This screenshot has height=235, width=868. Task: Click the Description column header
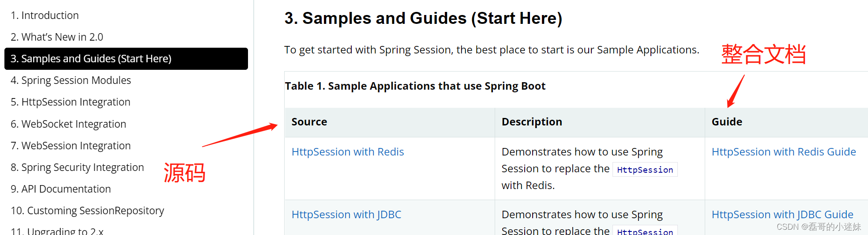(x=532, y=122)
